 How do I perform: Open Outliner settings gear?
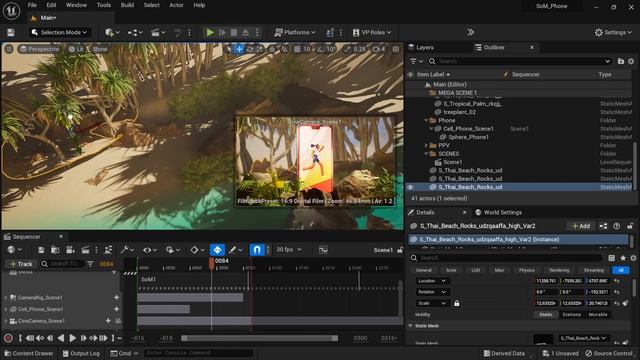click(631, 61)
